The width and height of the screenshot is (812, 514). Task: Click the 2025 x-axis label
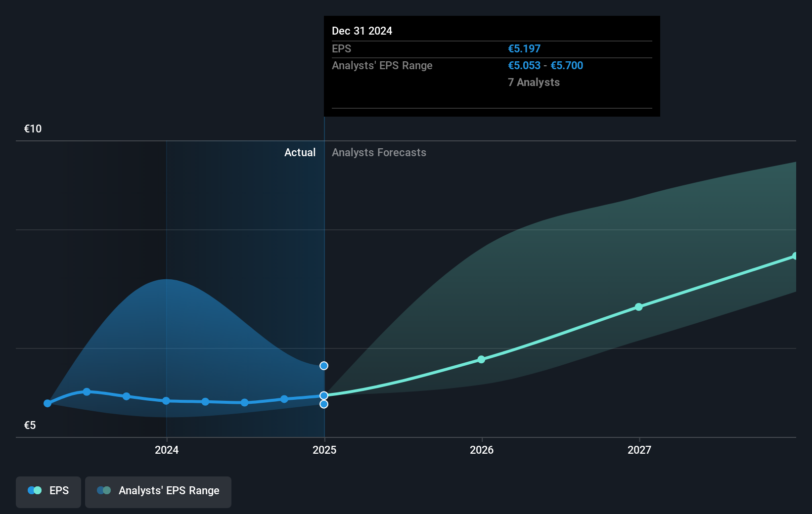pos(324,450)
